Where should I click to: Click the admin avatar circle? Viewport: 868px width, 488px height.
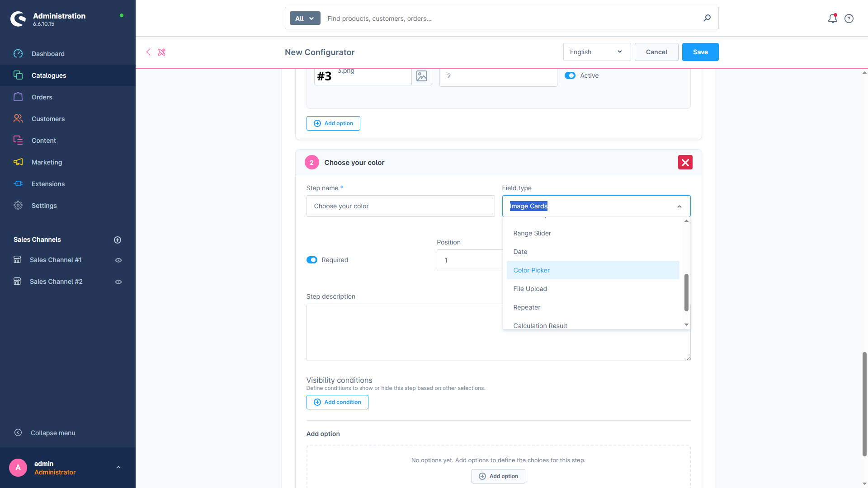coord(18,468)
